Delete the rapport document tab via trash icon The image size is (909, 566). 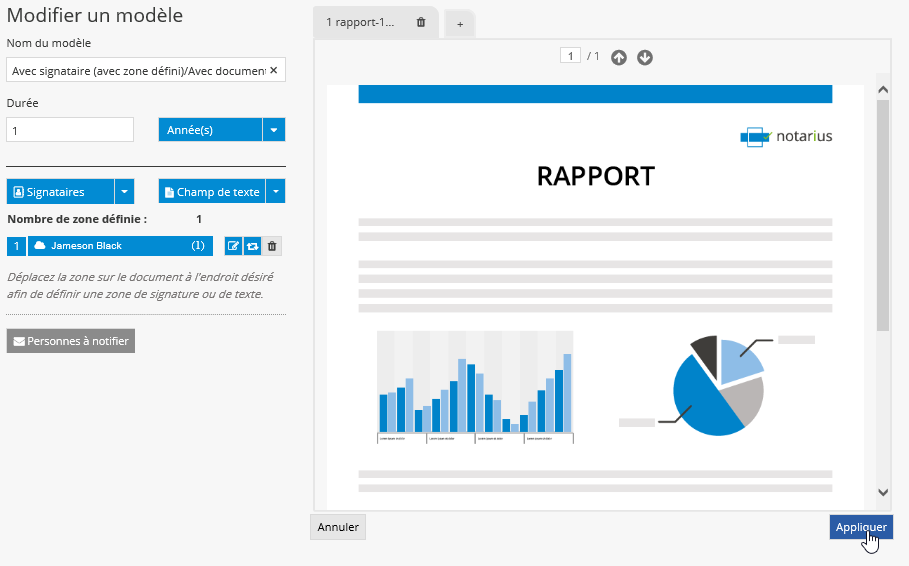421,22
